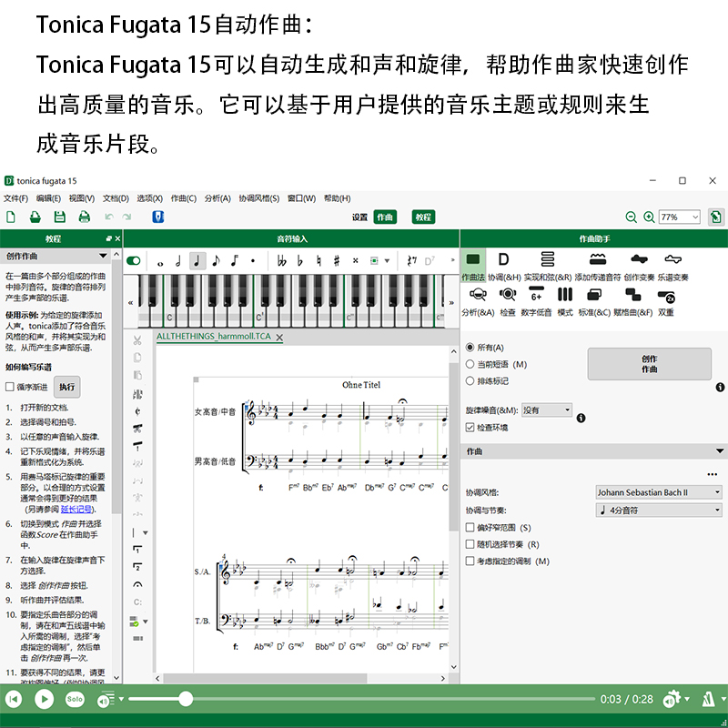Image resolution: width=728 pixels, height=728 pixels.
Task: Select the sharp accidental
Action: point(337,261)
